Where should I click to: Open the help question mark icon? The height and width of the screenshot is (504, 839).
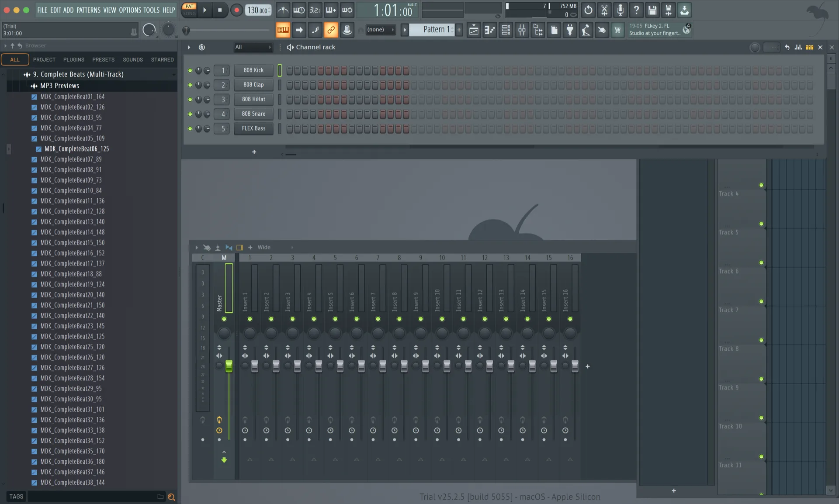coord(636,10)
